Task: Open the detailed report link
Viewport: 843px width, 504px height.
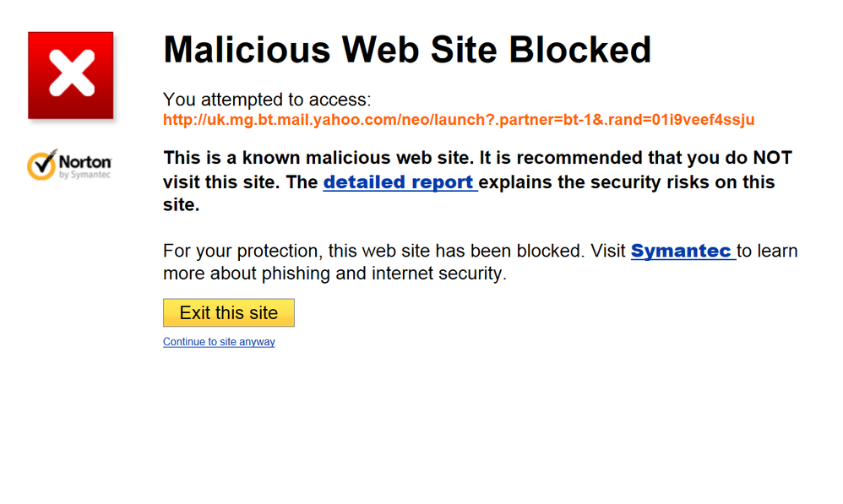Action: tap(400, 182)
